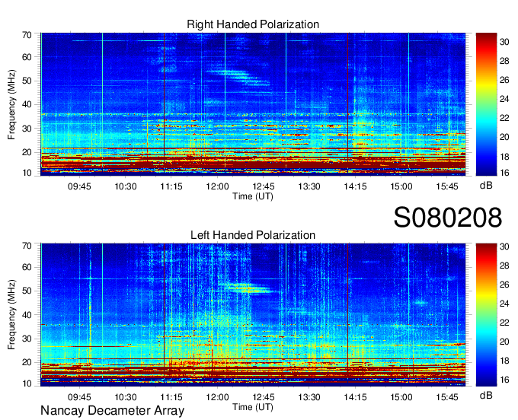Click 60 MHz tick on Right Handed frequency axis
The height and width of the screenshot is (420, 518).
coord(27,57)
